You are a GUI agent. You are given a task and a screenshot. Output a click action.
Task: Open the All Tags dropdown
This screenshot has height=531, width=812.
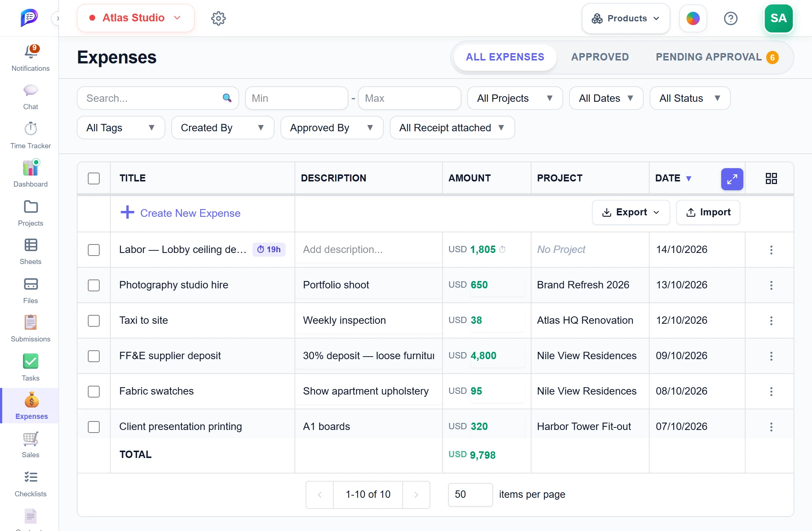coord(121,128)
